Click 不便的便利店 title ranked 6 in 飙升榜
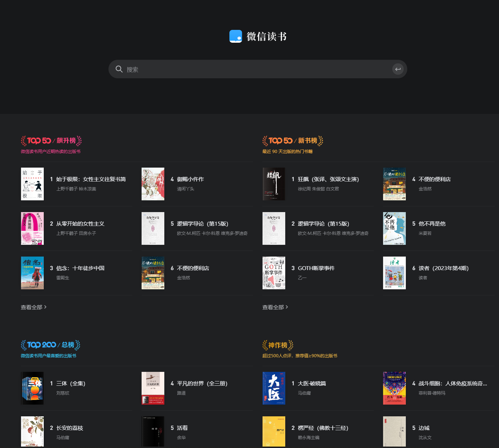This screenshot has height=448, width=499. click(x=193, y=268)
